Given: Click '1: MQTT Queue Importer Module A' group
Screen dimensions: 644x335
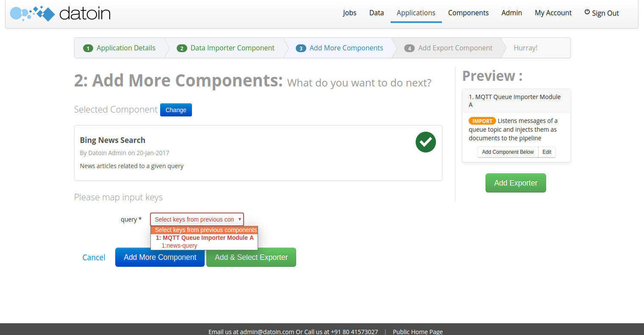Looking at the screenshot, I should [x=204, y=238].
